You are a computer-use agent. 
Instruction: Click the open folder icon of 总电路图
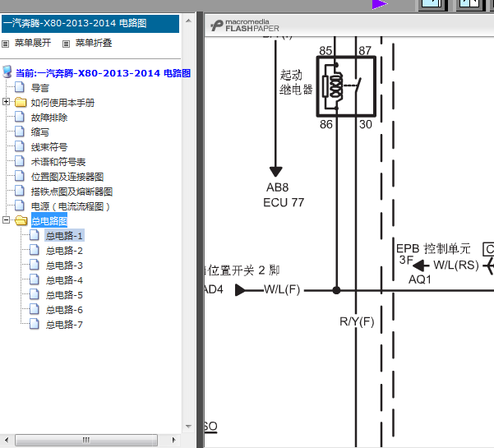click(21, 220)
